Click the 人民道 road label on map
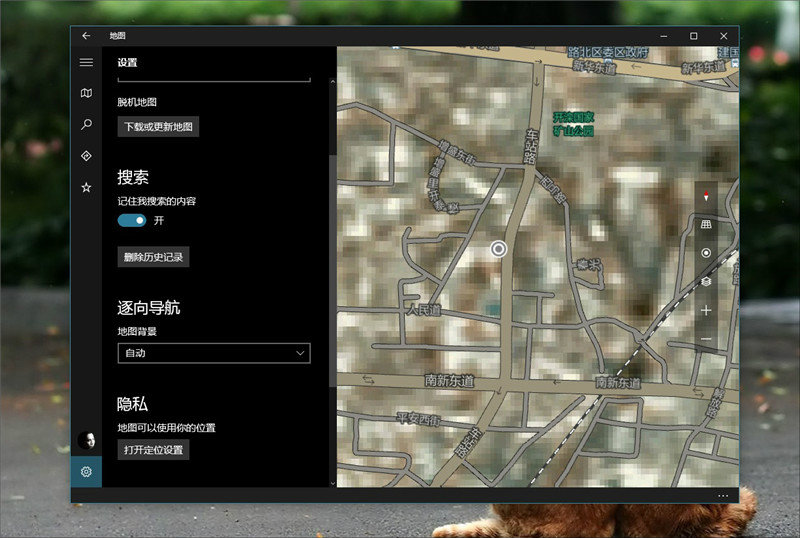Image resolution: width=800 pixels, height=538 pixels. [x=424, y=310]
